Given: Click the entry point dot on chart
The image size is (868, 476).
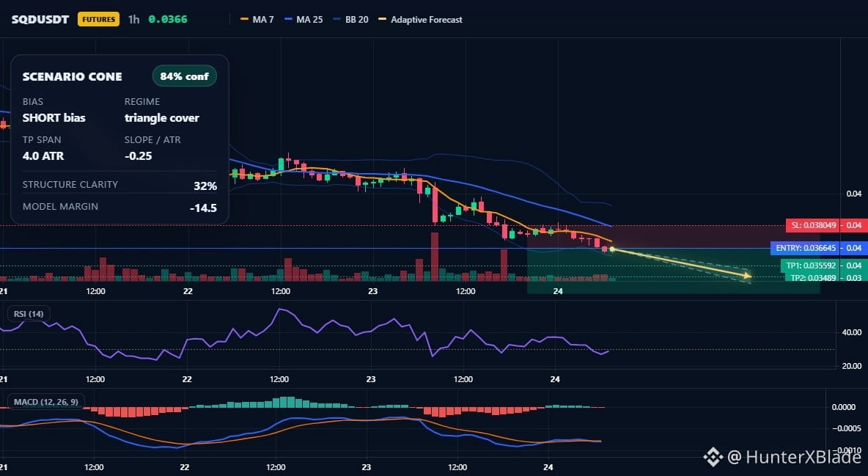Looking at the screenshot, I should [612, 249].
